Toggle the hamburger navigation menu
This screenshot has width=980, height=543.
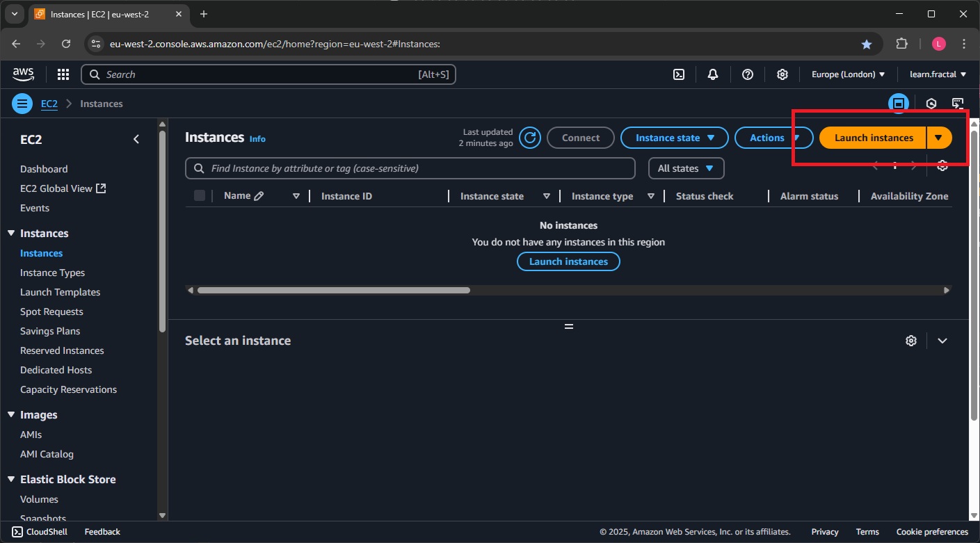[22, 103]
